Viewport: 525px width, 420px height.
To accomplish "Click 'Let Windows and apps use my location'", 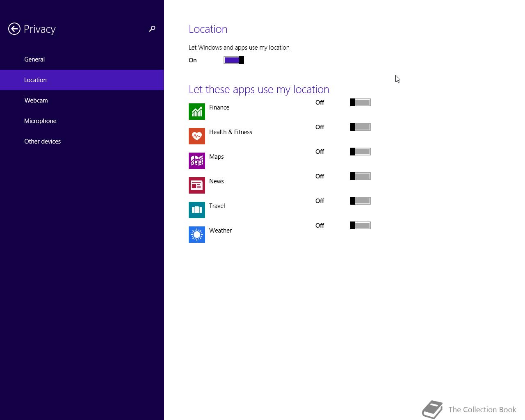I will pos(239,48).
